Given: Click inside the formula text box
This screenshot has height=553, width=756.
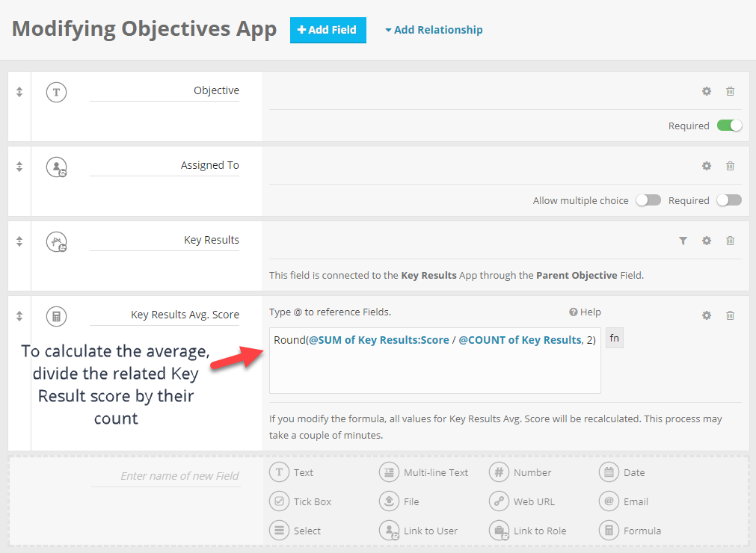Looking at the screenshot, I should [x=434, y=371].
